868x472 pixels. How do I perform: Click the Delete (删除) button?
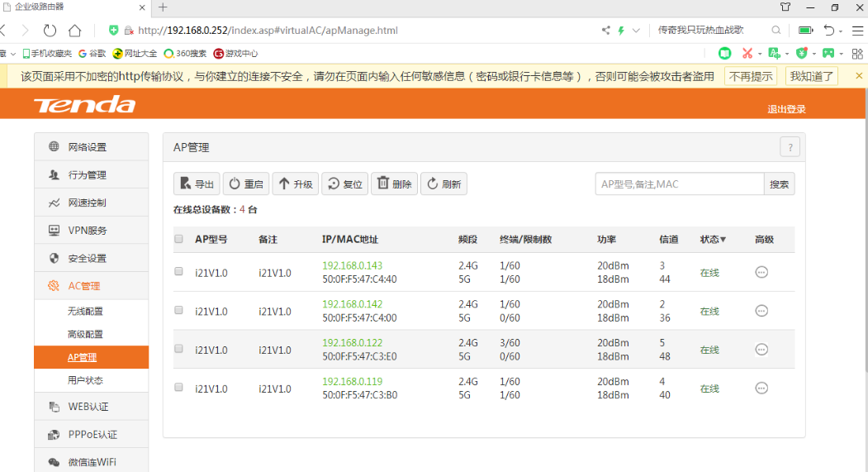(394, 184)
